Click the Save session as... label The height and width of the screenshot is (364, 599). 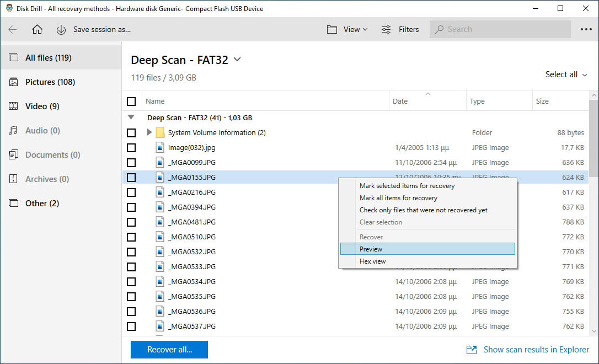tap(102, 29)
